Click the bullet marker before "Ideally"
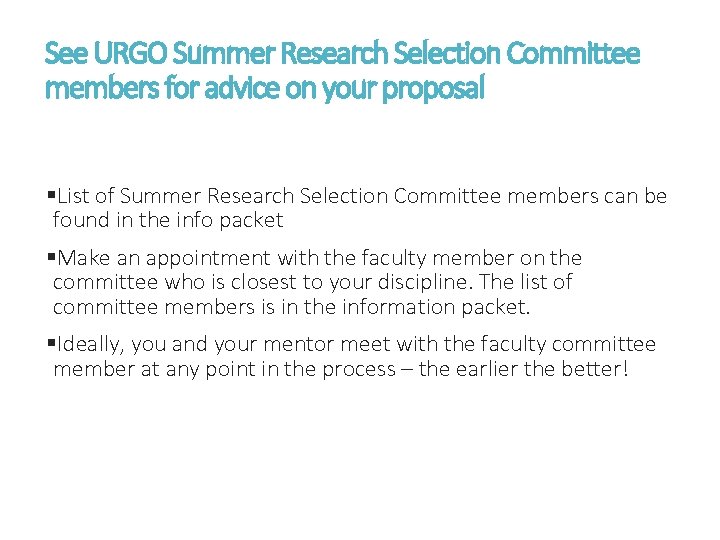 (51, 345)
